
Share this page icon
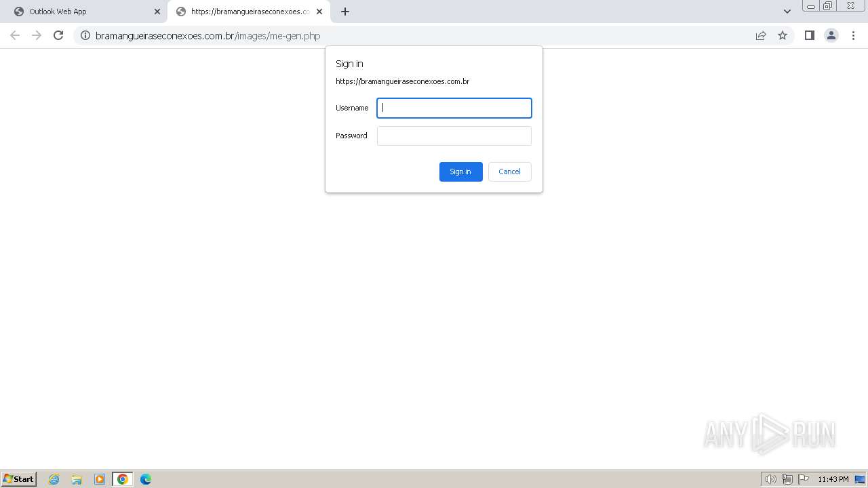pos(761,35)
